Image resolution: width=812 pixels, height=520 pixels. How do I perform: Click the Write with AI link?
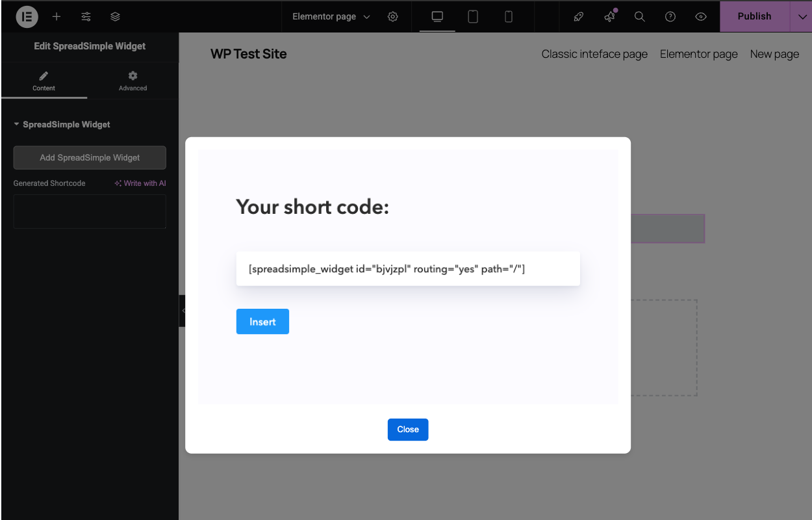click(140, 183)
